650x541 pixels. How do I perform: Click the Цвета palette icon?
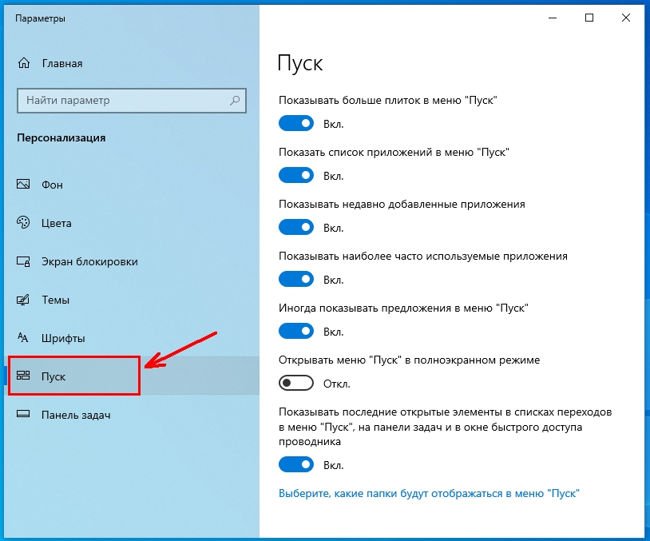23,223
